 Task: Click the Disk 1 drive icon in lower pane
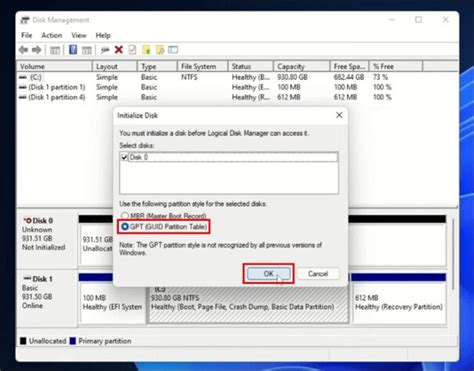point(27,279)
